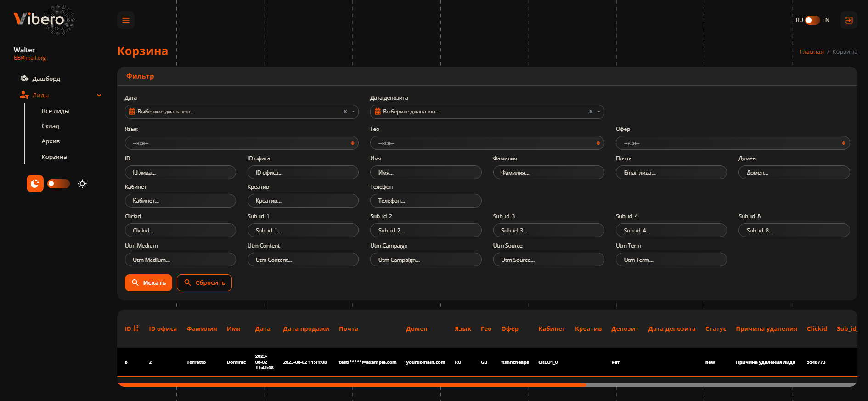
Task: Click Dominic name cell
Action: (236, 362)
